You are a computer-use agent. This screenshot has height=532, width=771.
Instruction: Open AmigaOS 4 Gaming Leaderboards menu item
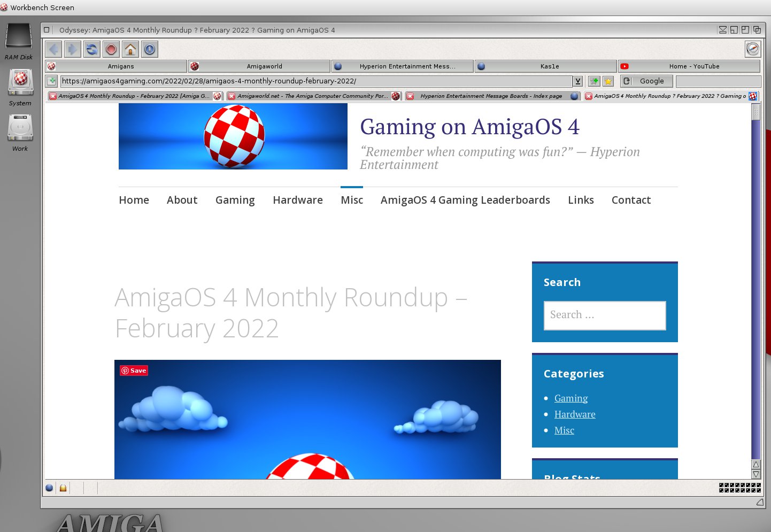[x=465, y=201]
